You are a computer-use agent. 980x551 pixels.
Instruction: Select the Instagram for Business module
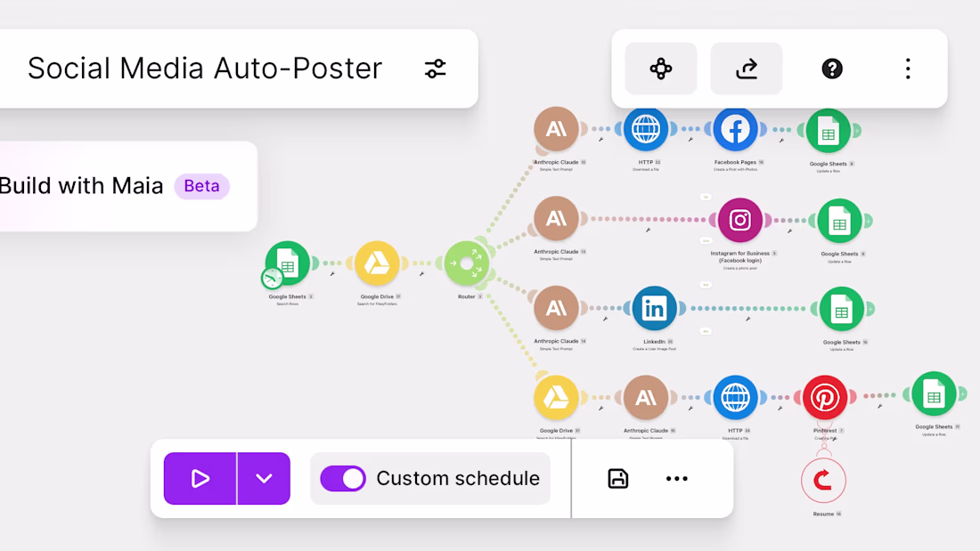point(739,220)
